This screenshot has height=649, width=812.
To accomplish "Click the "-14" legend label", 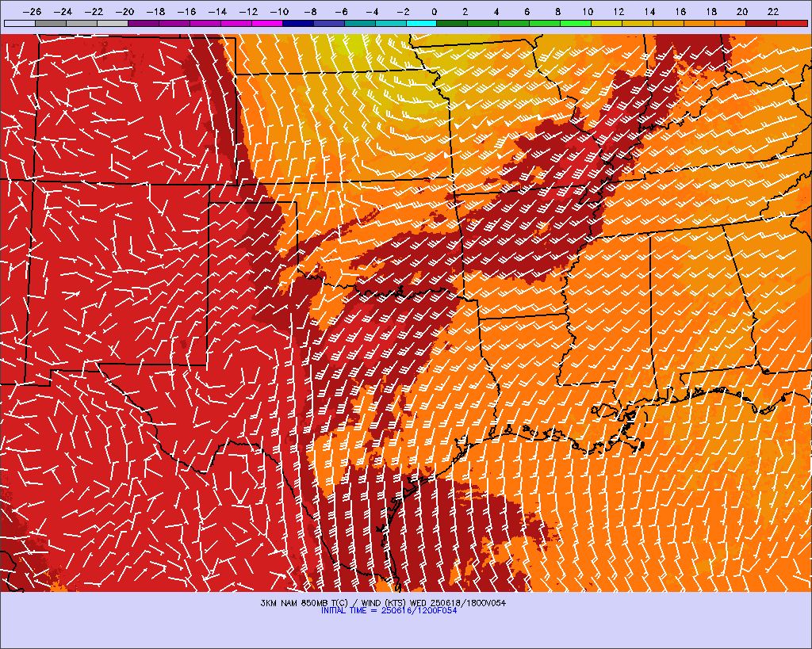I will coord(217,11).
